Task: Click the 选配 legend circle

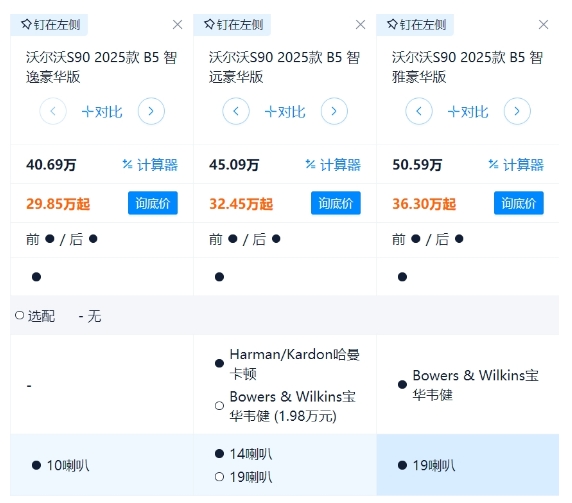Action: [19, 315]
